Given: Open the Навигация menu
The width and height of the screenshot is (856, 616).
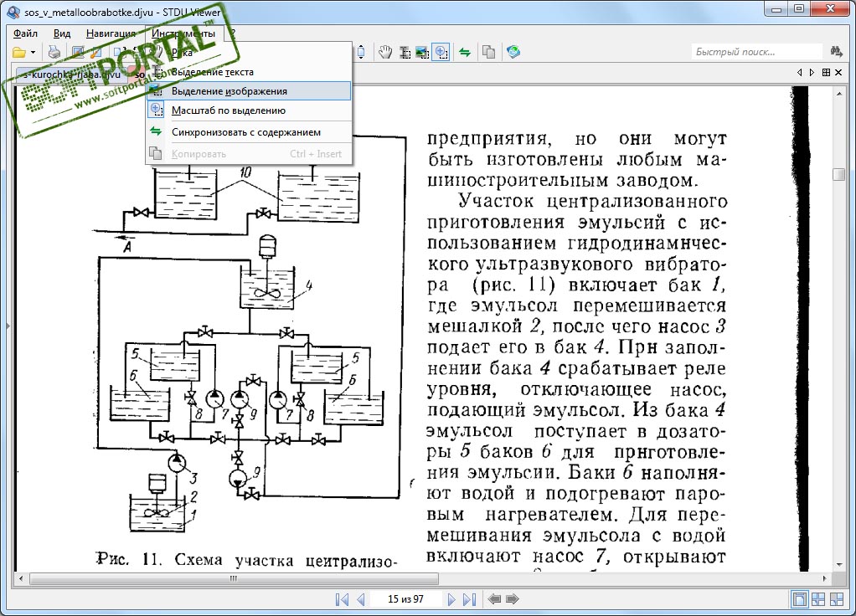Looking at the screenshot, I should click(x=111, y=33).
